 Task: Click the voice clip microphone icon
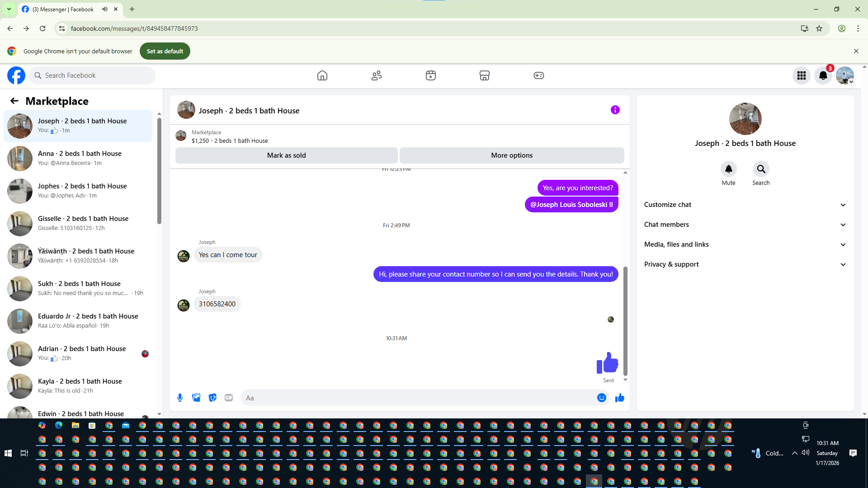coord(180,398)
